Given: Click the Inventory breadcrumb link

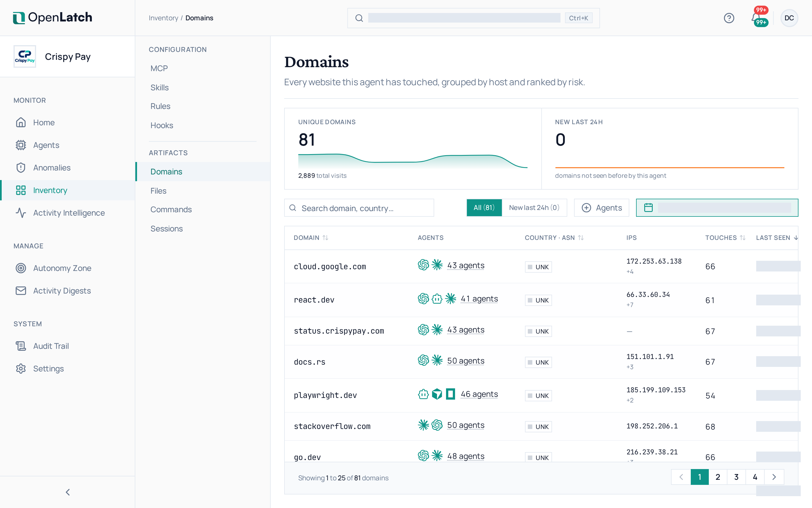Looking at the screenshot, I should (164, 18).
